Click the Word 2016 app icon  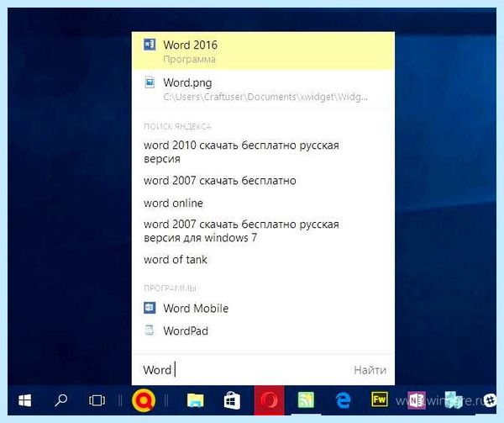[x=150, y=45]
